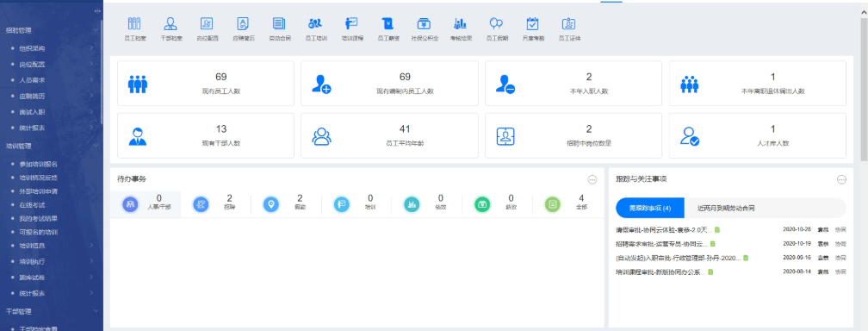Collapse the 培训管理 section chevron
The image size is (868, 331).
[96, 146]
